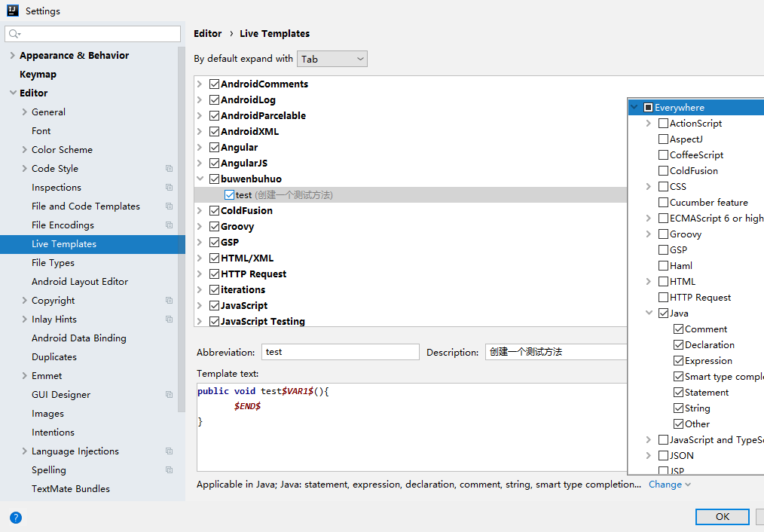Toggle the AndroidComments template group checkbox
This screenshot has height=532, width=764.
click(x=215, y=84)
